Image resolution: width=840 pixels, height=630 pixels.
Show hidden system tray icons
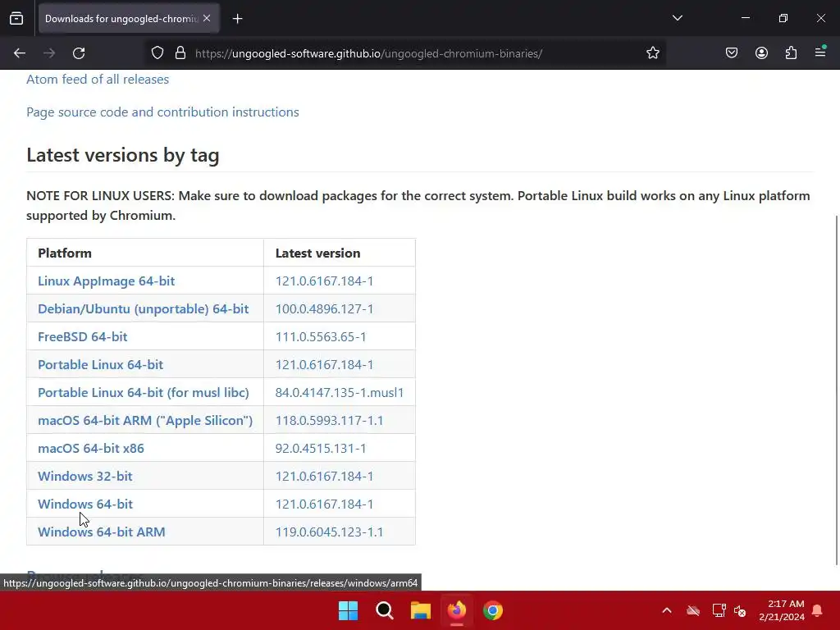[667, 610]
